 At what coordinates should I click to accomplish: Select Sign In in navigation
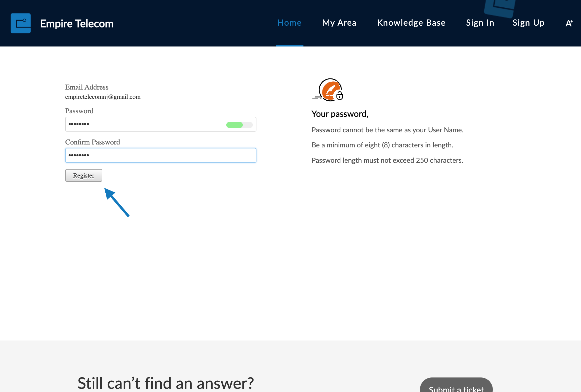coord(480,23)
